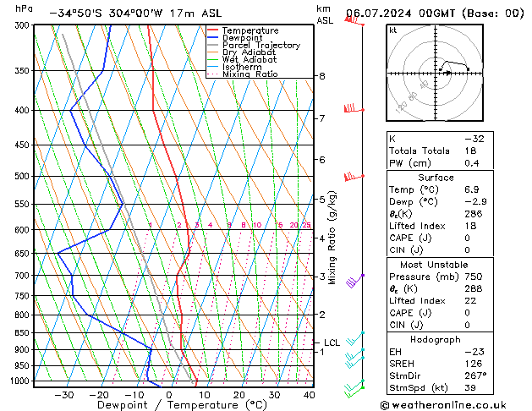Click the Surface section heading
The height and width of the screenshot is (411, 532).
(x=436, y=178)
